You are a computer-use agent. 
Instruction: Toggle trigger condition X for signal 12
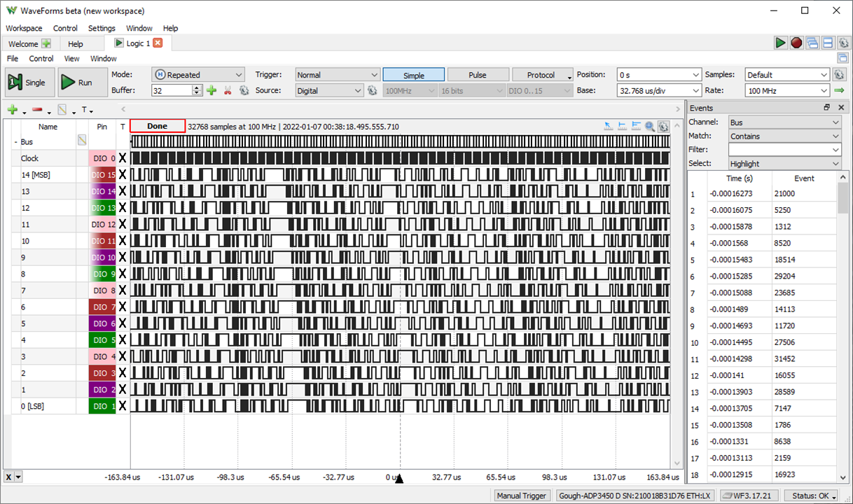coord(123,207)
